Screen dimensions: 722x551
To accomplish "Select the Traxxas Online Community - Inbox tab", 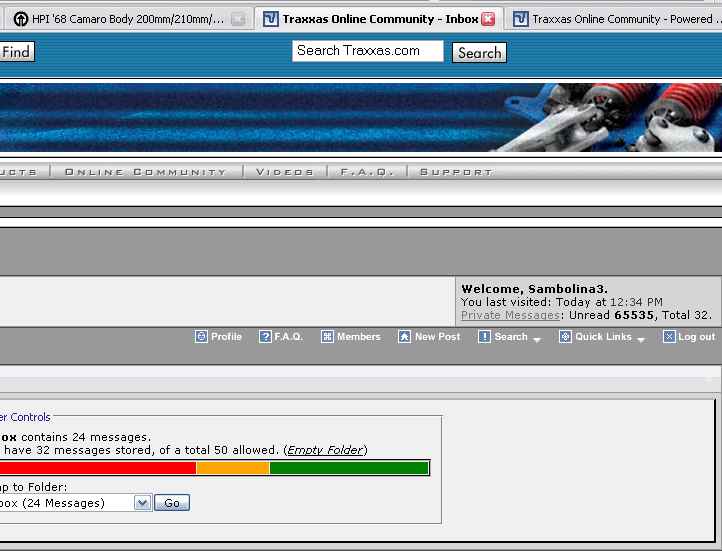I will click(x=378, y=19).
